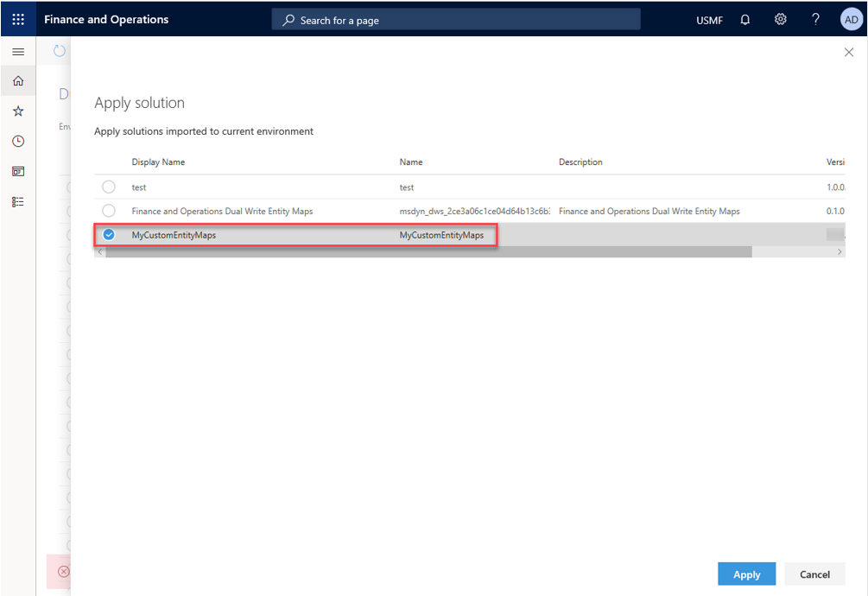Click the horizontal scrollbar thumb

[x=429, y=252]
